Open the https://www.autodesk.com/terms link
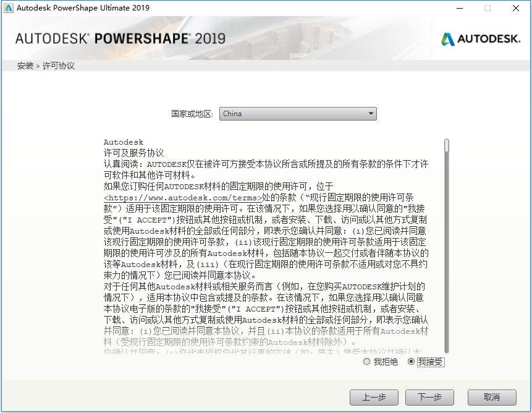The height and width of the screenshot is (413, 532). pos(183,198)
